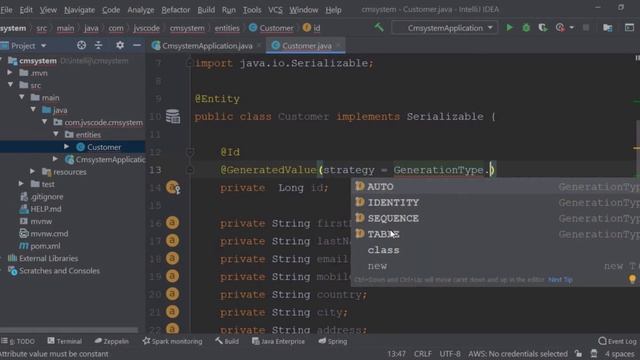Open the profiler run icon

(x=560, y=28)
